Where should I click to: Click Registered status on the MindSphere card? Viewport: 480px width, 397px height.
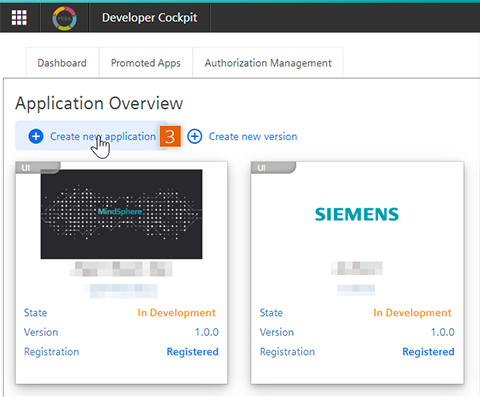click(x=193, y=352)
